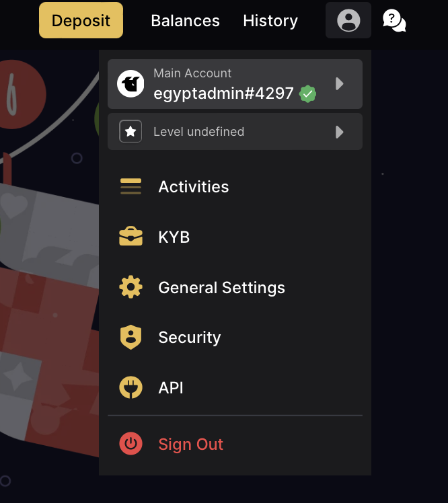The image size is (448, 503).
Task: Click the API plug icon
Action: [x=130, y=387]
